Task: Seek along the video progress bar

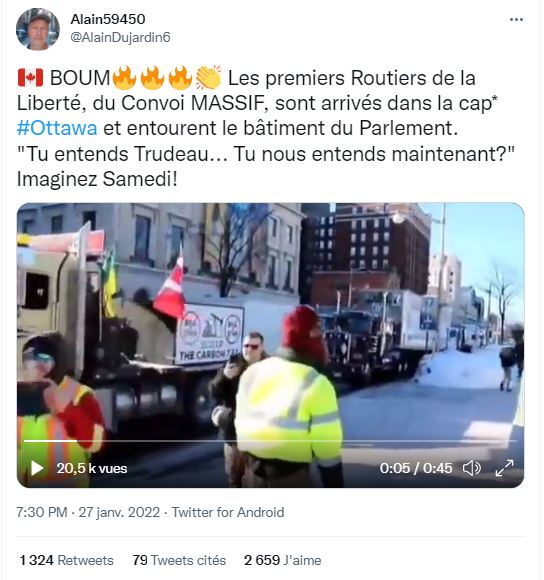Action: pyautogui.click(x=270, y=441)
